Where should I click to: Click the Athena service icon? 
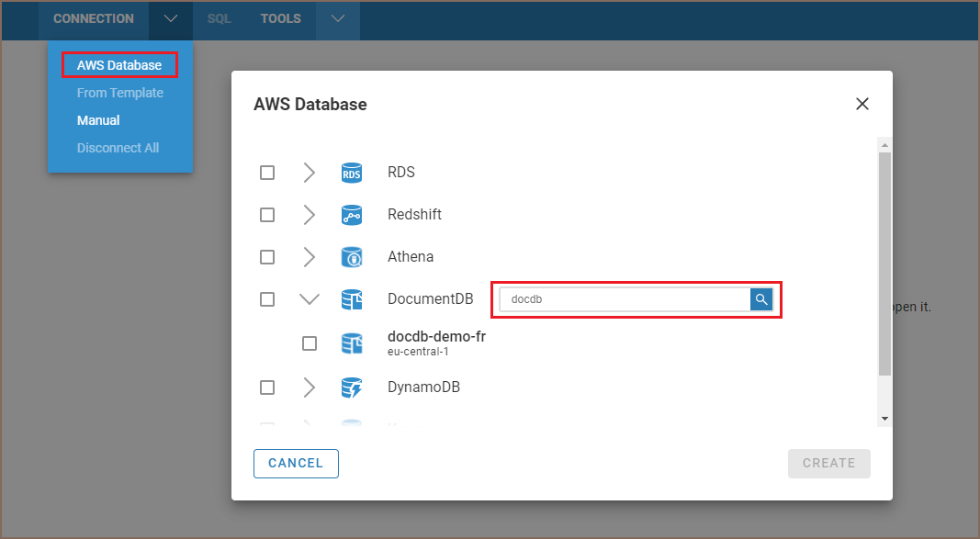tap(351, 257)
